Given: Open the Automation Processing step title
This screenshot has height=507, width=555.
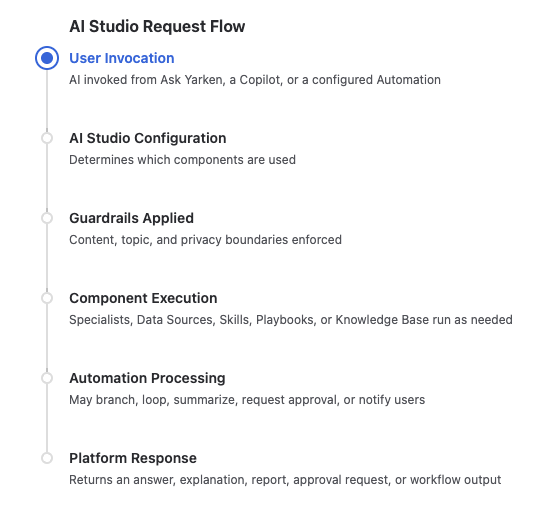Looking at the screenshot, I should (147, 378).
